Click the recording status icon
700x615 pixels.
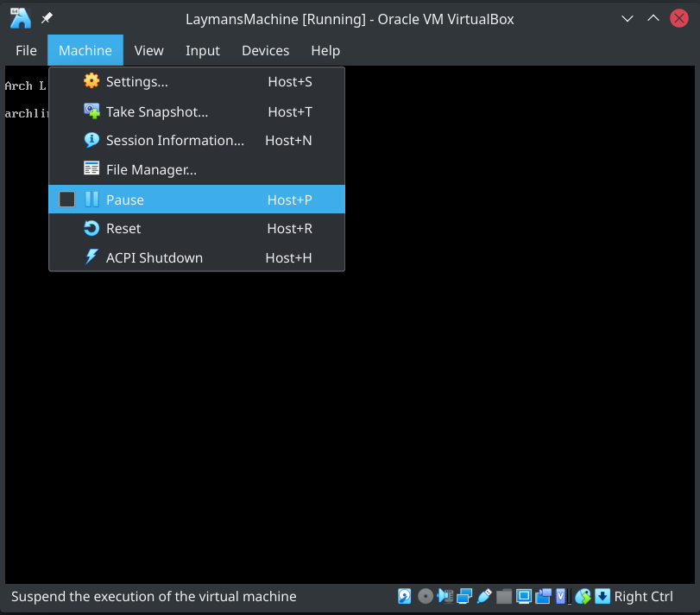tap(543, 596)
